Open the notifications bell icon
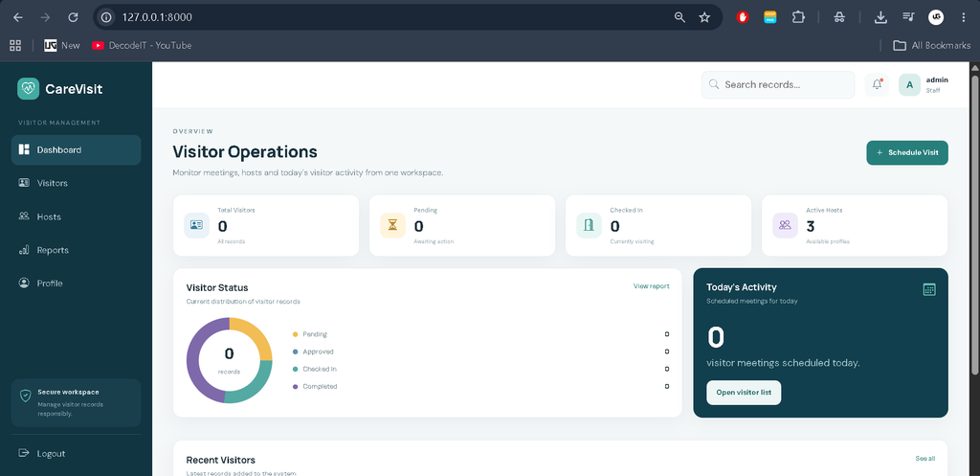Viewport: 980px width, 476px height. coord(877,84)
